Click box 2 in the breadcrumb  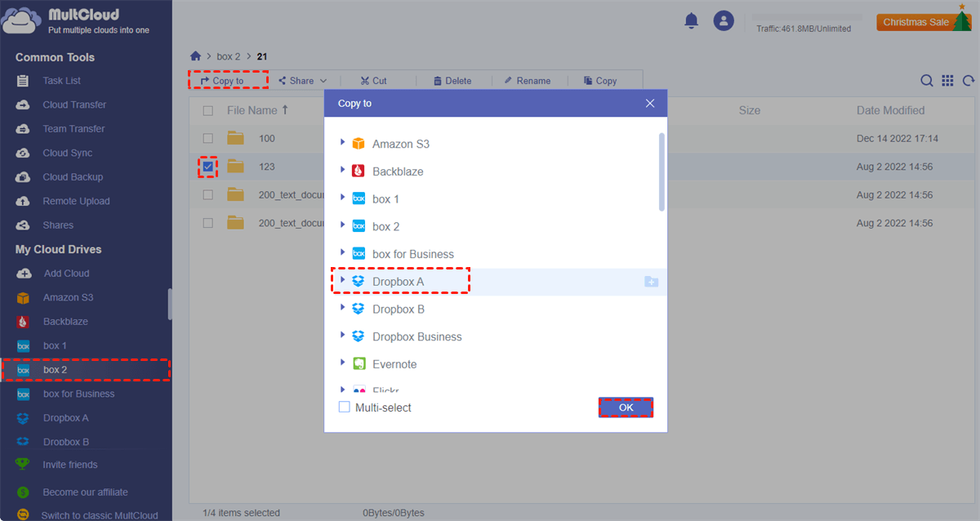[229, 56]
